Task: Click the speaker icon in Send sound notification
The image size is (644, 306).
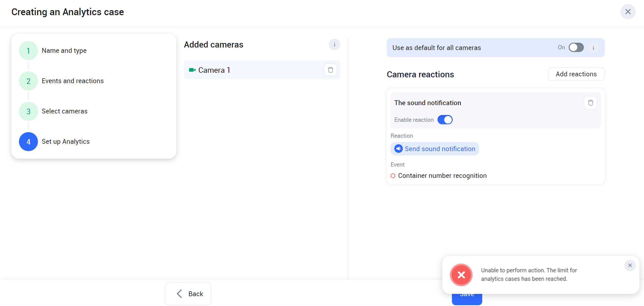Action: point(399,149)
